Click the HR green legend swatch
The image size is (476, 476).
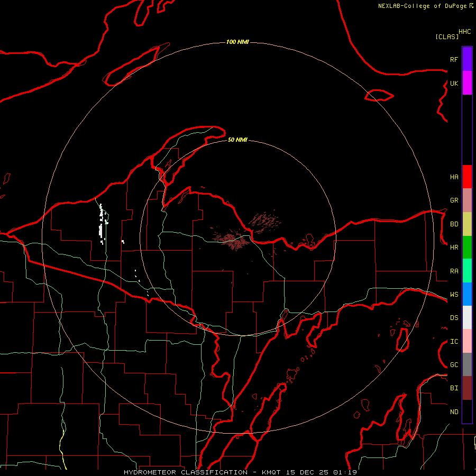click(x=467, y=248)
